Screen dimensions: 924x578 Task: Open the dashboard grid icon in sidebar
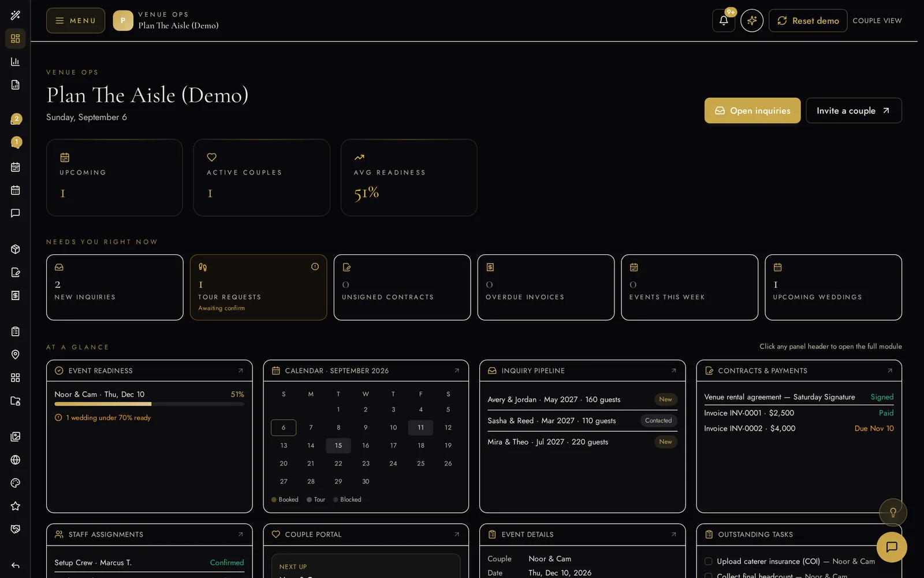[16, 38]
